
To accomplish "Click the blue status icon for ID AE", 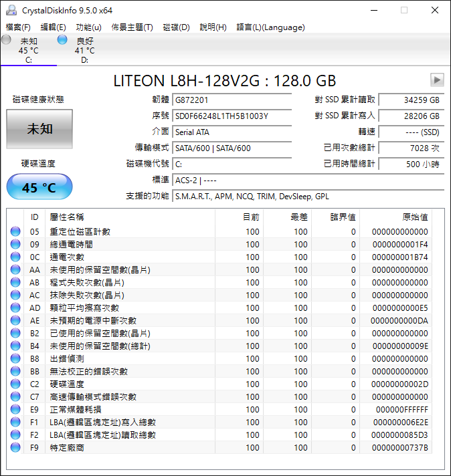I will click(x=15, y=321).
